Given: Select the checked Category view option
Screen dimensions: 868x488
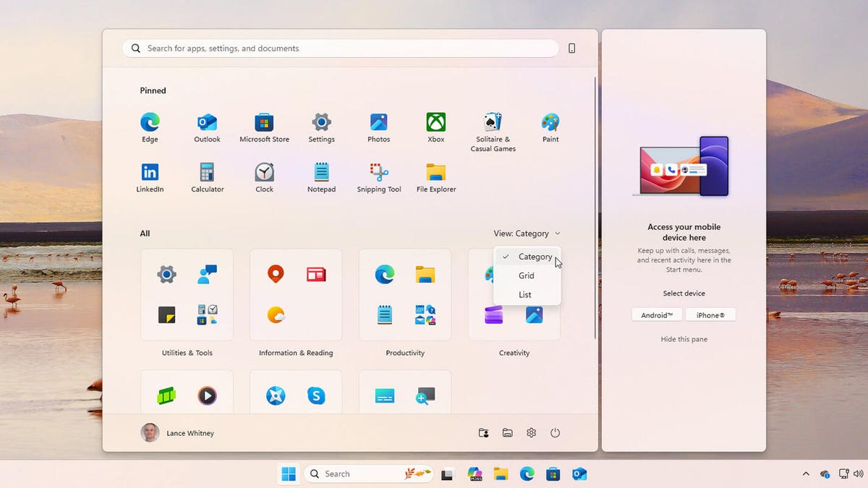Looking at the screenshot, I should (535, 257).
